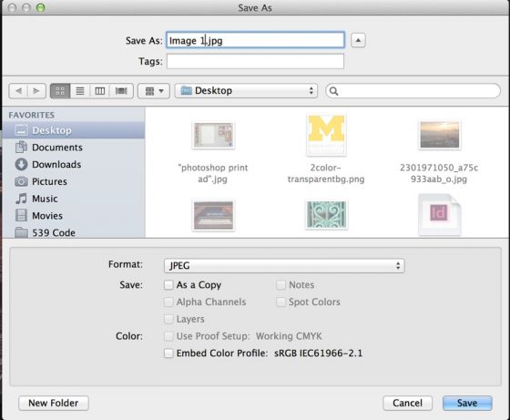Select the InDesign document file icon
This screenshot has width=510, height=420.
tap(439, 215)
